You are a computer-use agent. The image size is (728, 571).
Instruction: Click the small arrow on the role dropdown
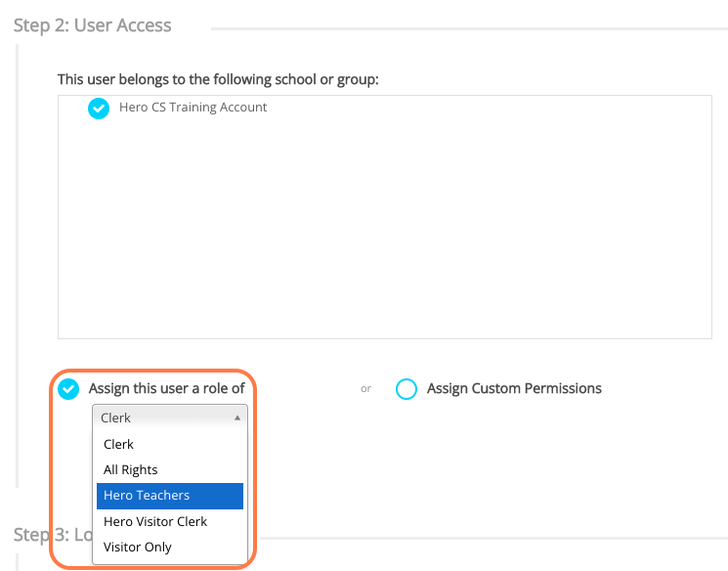point(237,417)
